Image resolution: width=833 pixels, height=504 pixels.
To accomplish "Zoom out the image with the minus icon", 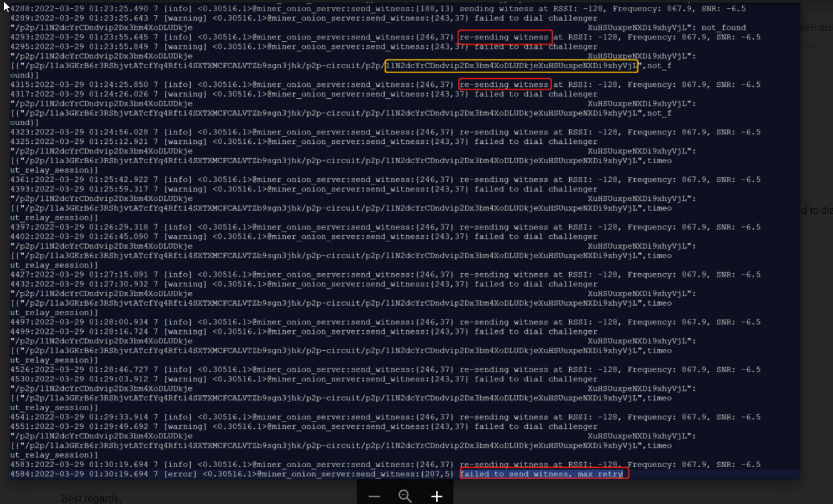I will coord(374,496).
